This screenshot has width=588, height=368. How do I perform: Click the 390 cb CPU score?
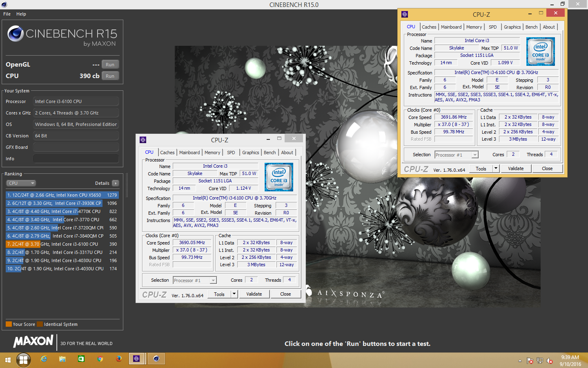[x=89, y=76]
